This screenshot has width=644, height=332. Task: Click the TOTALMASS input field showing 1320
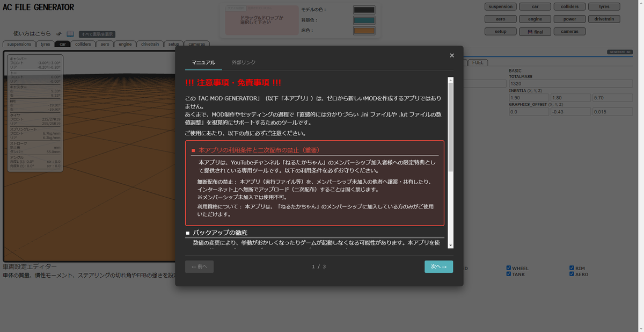click(x=570, y=83)
